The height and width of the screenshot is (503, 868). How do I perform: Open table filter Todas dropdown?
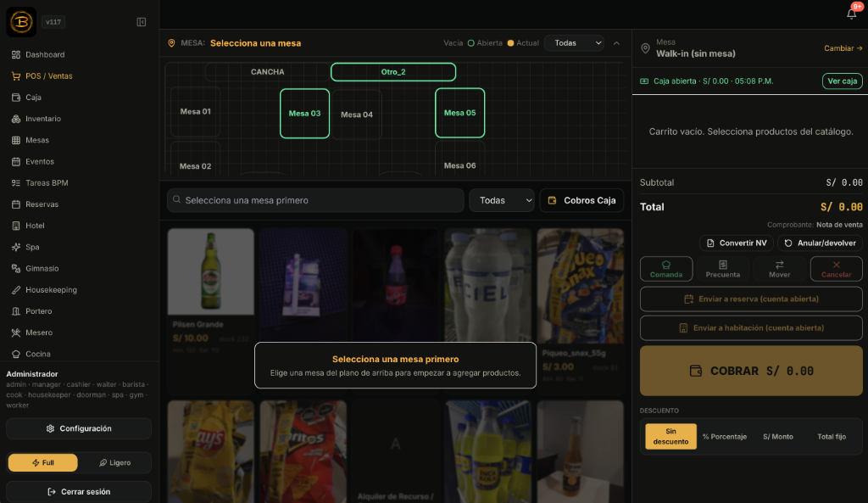point(574,43)
